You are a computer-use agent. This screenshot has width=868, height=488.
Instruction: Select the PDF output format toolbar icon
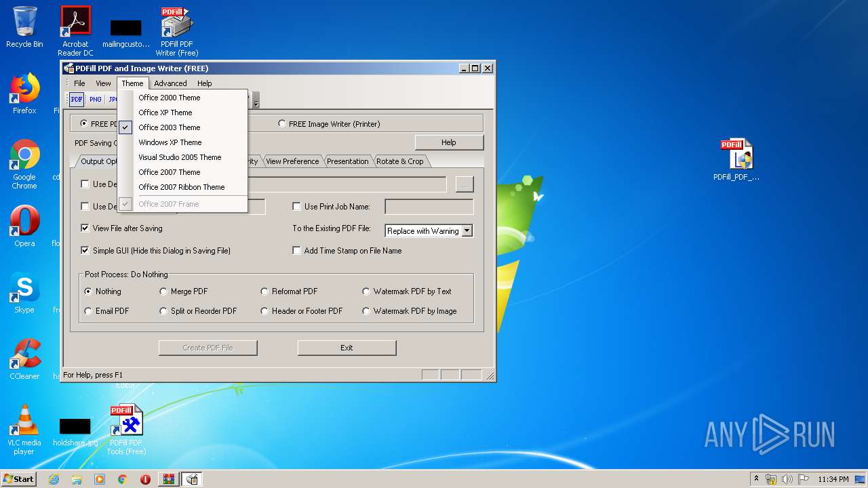click(x=77, y=100)
